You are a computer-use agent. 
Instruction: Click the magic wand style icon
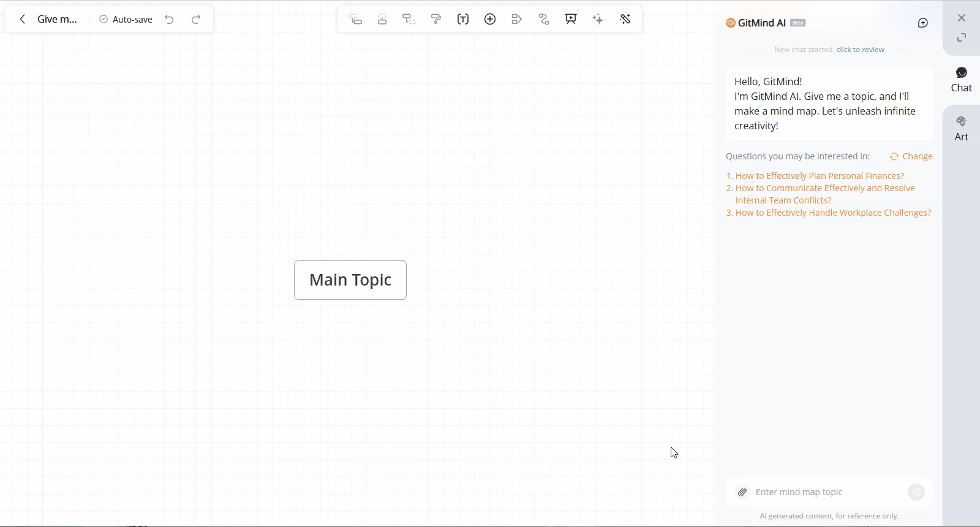(x=625, y=20)
